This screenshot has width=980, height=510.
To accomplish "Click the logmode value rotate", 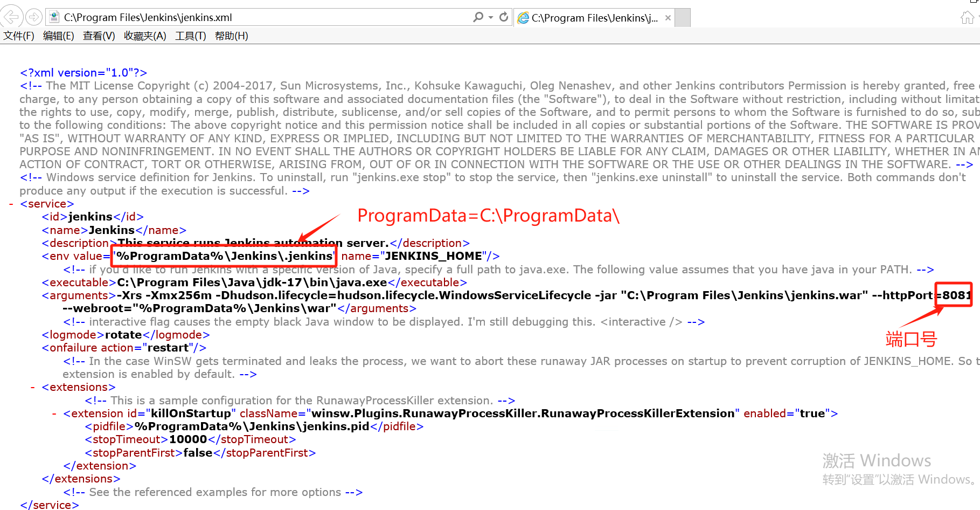I will point(123,335).
